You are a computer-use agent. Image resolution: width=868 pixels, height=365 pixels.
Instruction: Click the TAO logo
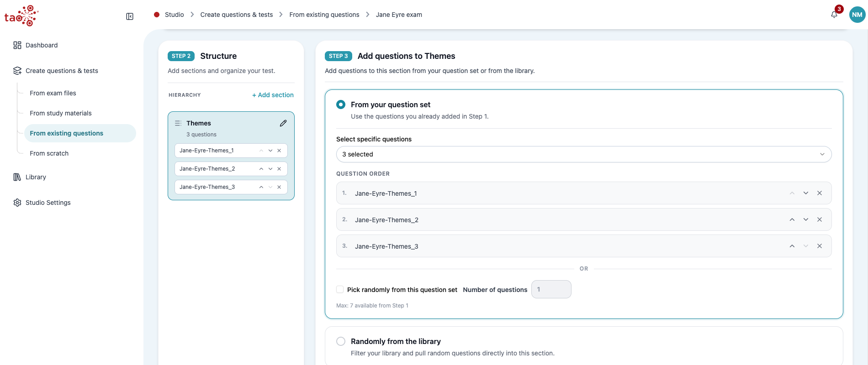[21, 16]
